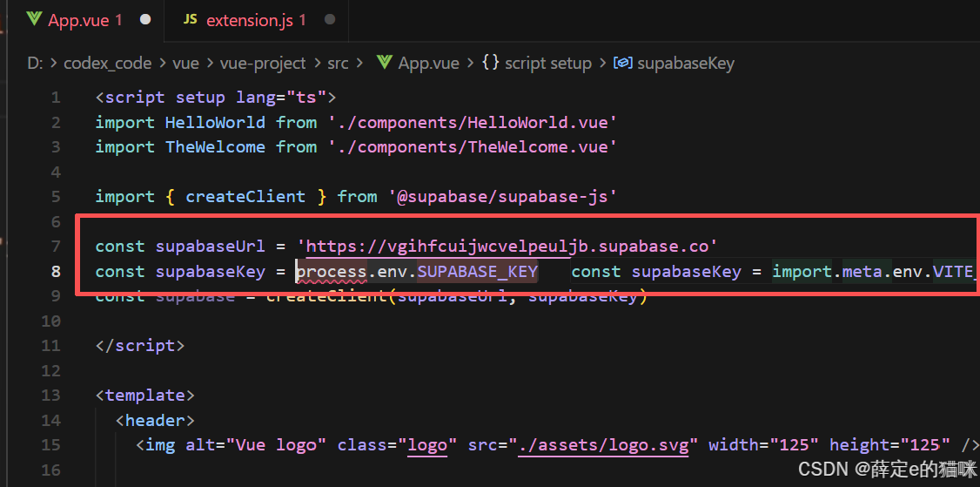Click SUPABASE_KEY on line 8
This screenshot has width=980, height=487.
478,272
